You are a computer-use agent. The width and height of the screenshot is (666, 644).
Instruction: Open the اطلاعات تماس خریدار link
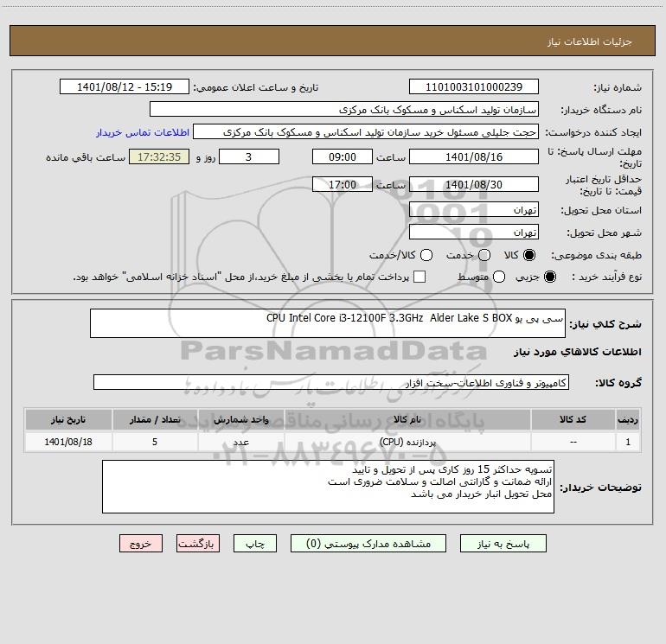[143, 132]
